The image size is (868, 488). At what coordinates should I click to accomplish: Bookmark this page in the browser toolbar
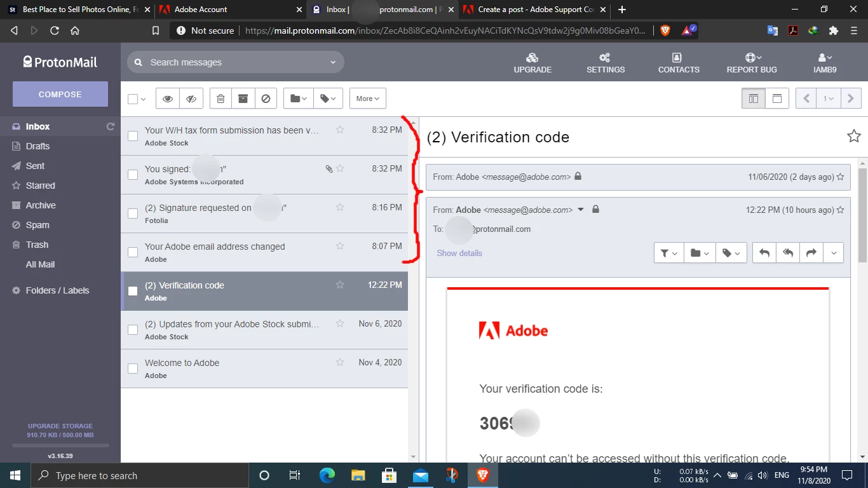click(156, 30)
